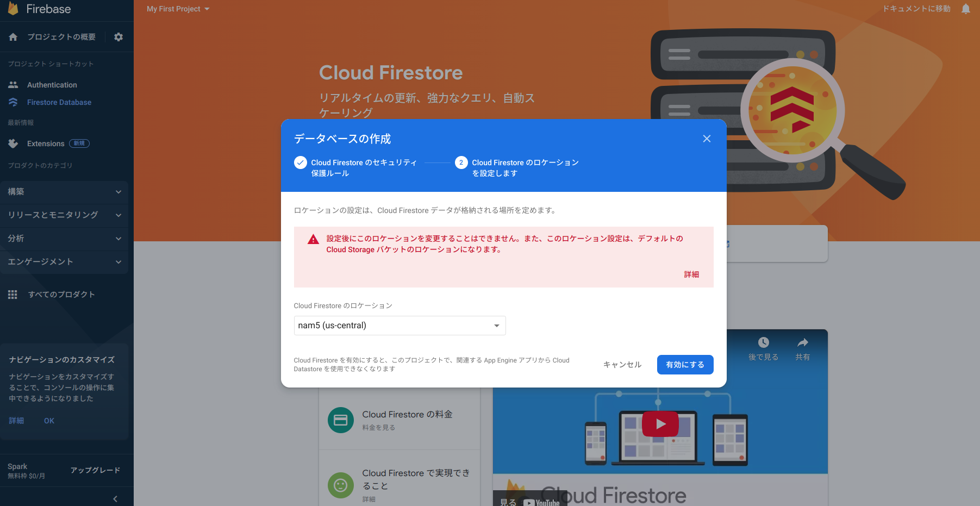
Task: Click the Firebase logo icon
Action: pyautogui.click(x=13, y=8)
